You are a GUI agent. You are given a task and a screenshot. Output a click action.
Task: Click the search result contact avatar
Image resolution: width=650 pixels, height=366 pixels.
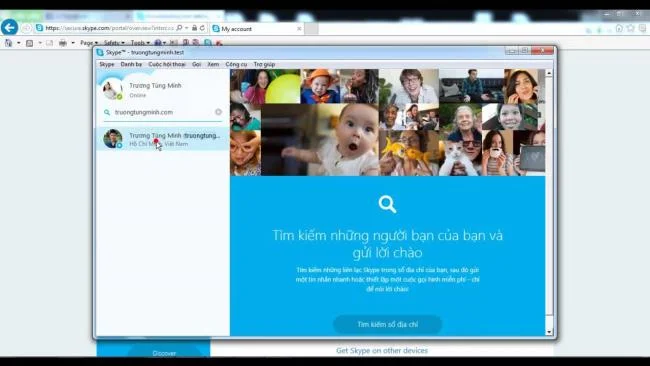click(113, 138)
